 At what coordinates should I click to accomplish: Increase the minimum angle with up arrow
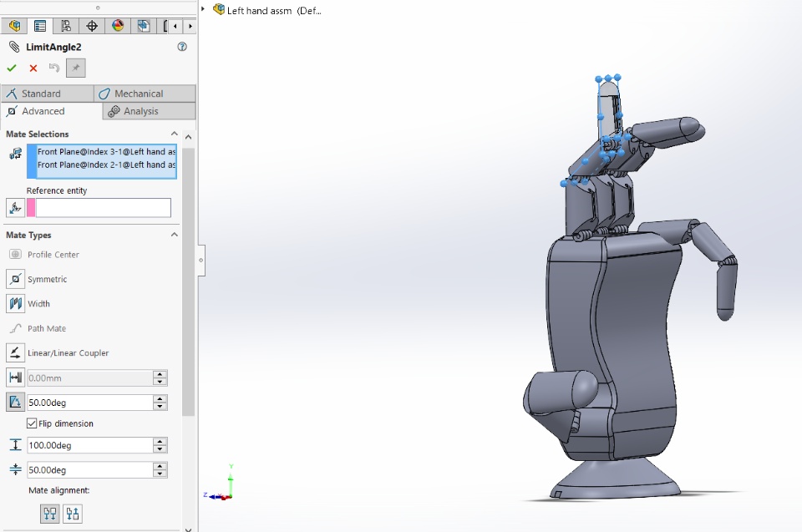[x=160, y=465]
